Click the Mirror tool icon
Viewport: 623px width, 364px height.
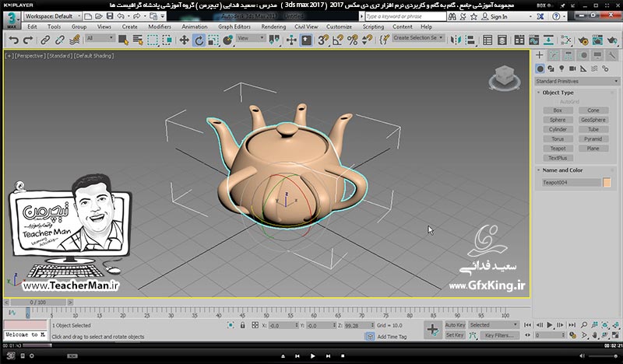coord(456,40)
